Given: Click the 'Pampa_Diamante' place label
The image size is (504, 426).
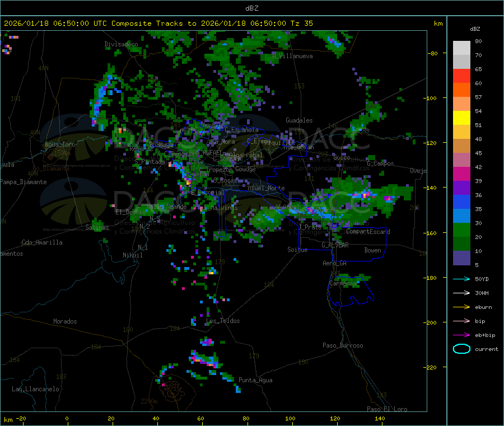Looking at the screenshot, I should [x=23, y=182].
